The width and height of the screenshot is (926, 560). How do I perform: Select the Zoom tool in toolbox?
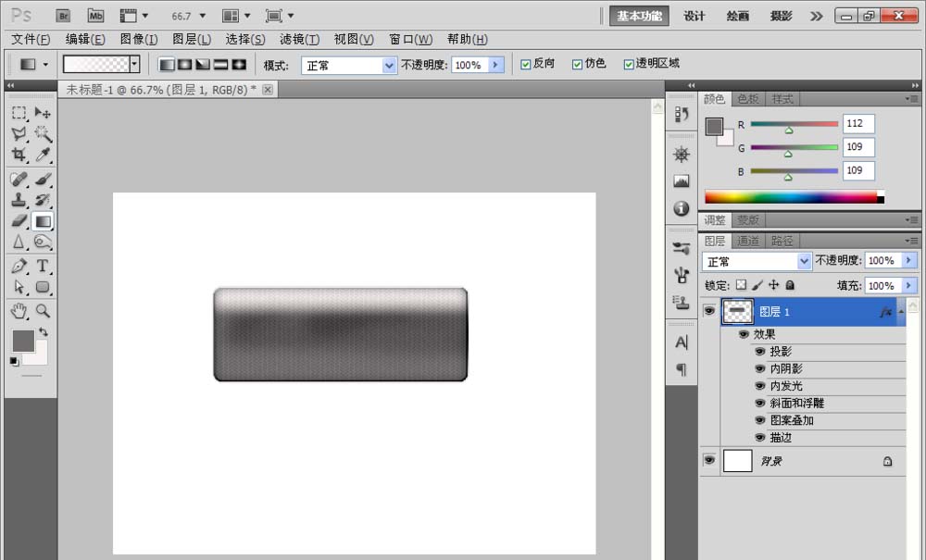43,311
